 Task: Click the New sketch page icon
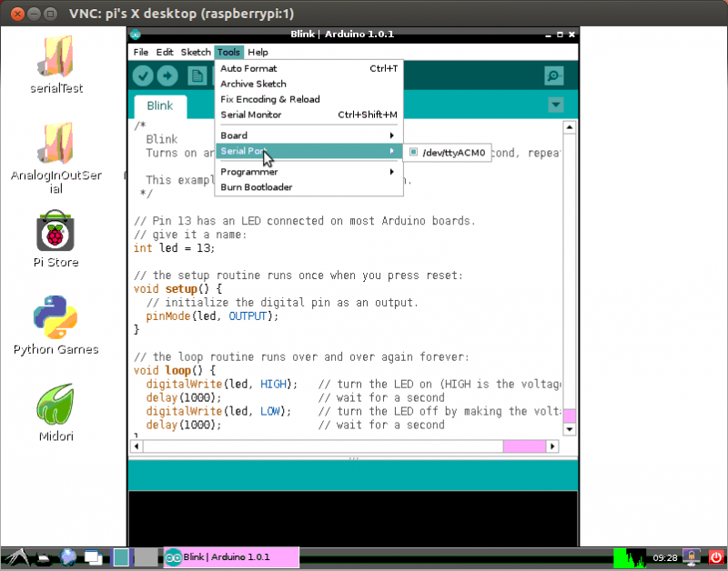click(x=197, y=75)
